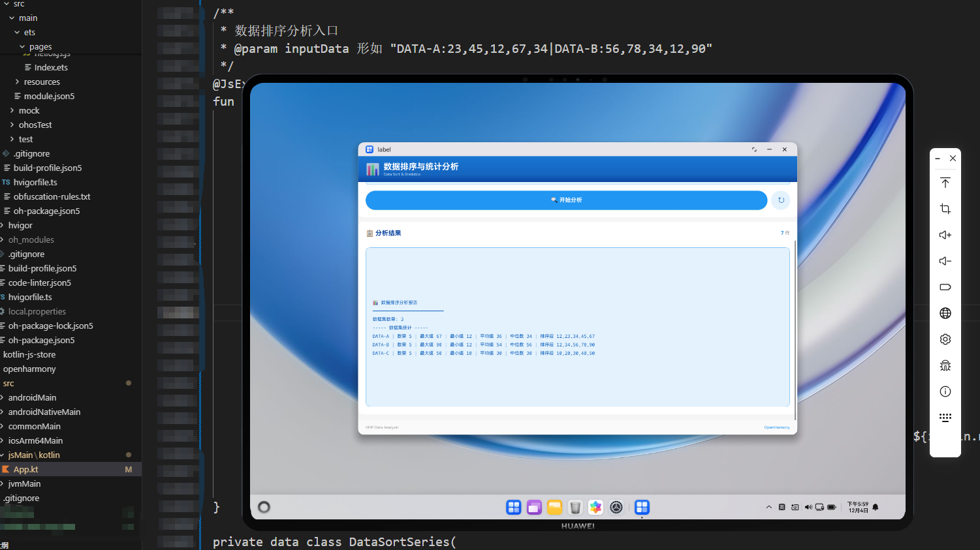Open the blue launcher grid icon in dock
This screenshot has width=980, height=550.
pyautogui.click(x=514, y=507)
